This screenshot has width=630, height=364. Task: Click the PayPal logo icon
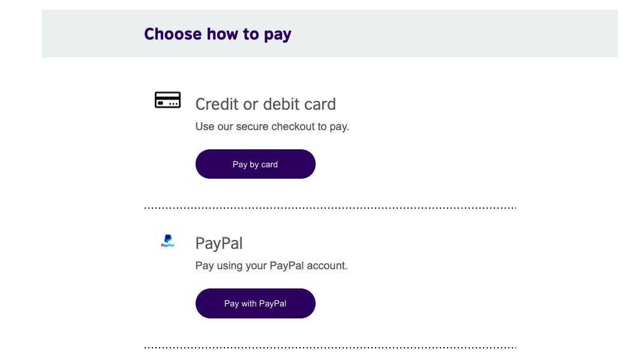coord(167,241)
